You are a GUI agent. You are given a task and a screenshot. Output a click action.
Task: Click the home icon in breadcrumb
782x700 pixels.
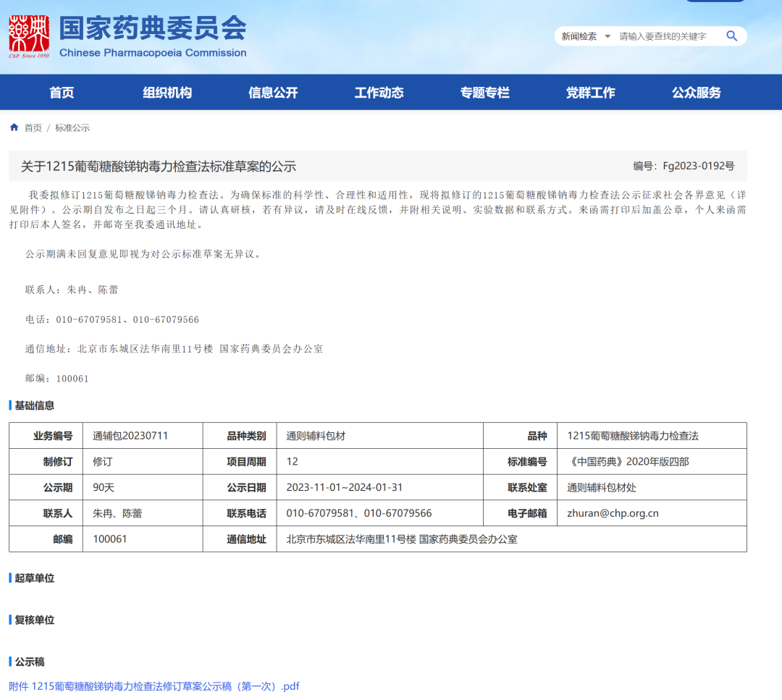(x=14, y=127)
